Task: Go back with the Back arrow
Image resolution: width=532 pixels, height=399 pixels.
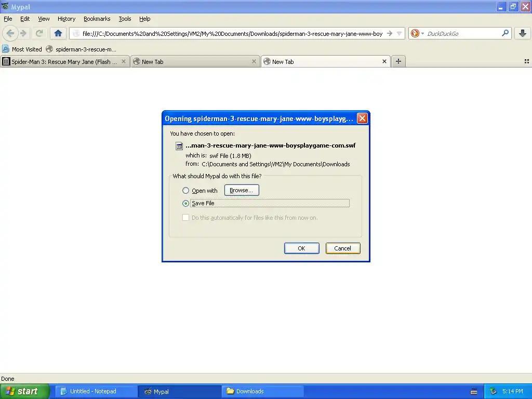Action: 10,33
